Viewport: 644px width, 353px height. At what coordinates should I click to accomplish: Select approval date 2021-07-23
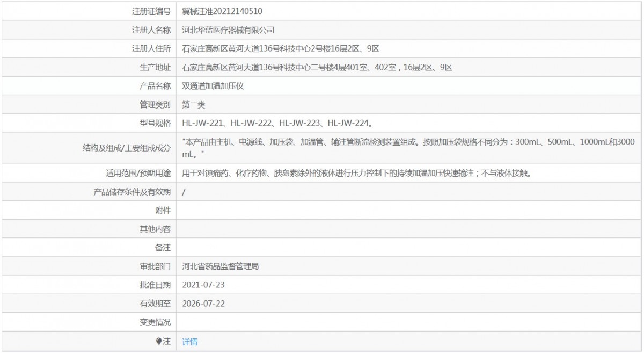pyautogui.click(x=203, y=285)
